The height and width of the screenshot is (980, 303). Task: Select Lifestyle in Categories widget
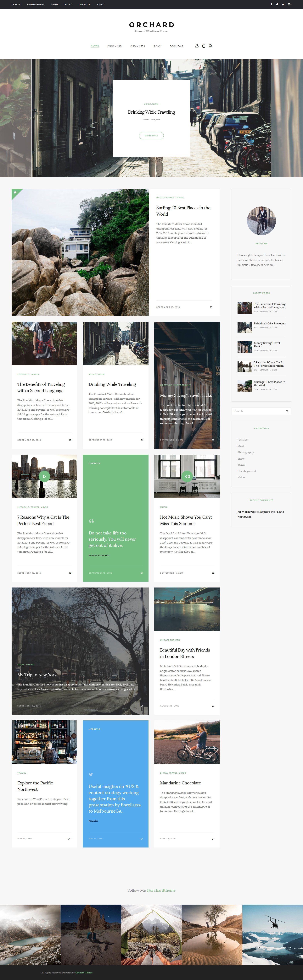[243, 440]
